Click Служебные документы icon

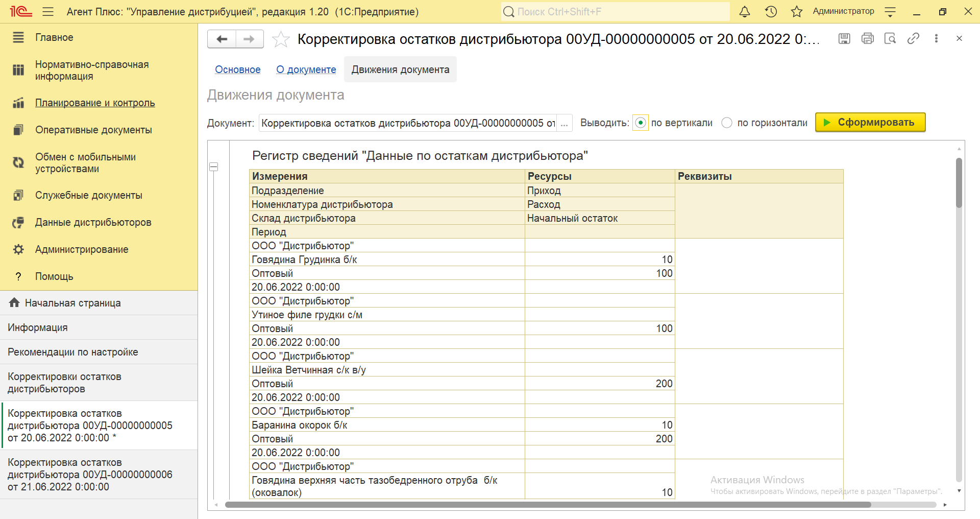click(18, 195)
